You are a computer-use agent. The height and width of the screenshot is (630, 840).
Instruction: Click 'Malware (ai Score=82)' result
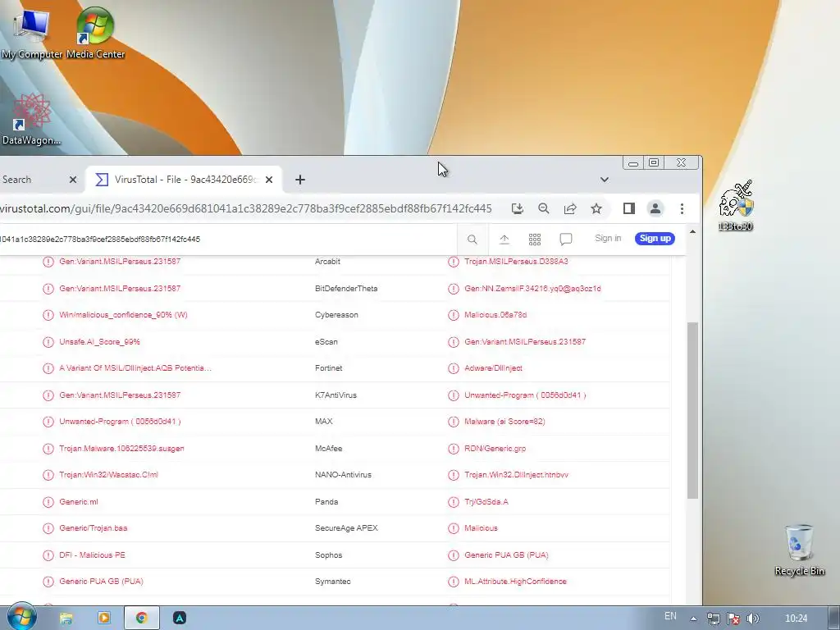[504, 421]
